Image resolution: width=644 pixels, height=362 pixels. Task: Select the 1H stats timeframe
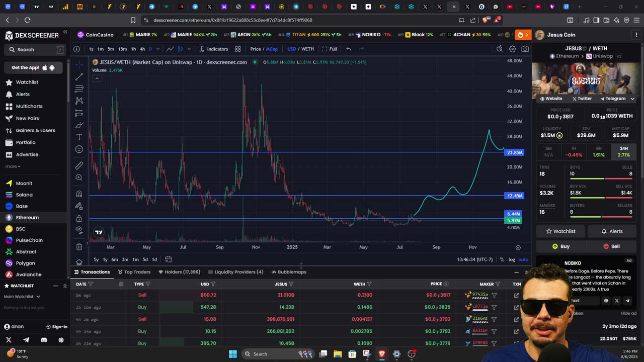tap(574, 151)
